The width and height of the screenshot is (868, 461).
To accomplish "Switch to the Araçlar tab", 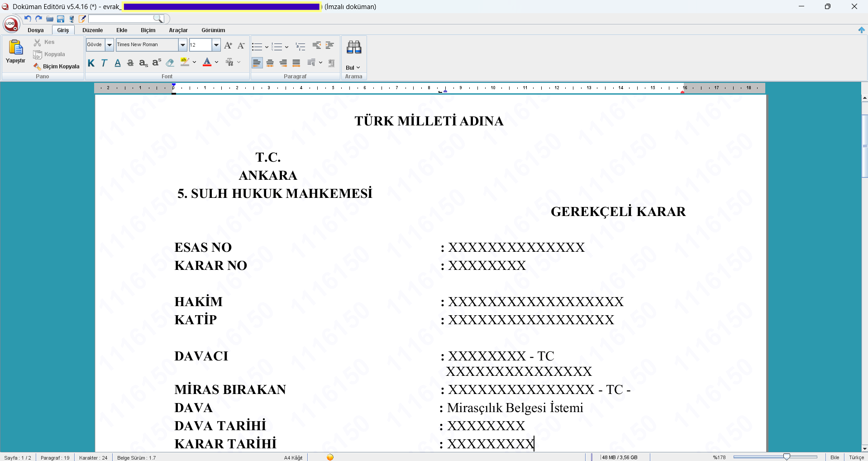I will (178, 30).
